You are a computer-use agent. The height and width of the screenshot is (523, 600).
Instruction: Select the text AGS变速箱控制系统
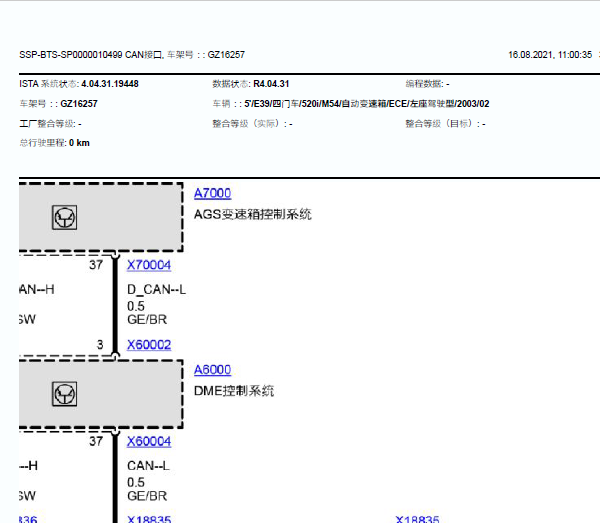tap(253, 214)
